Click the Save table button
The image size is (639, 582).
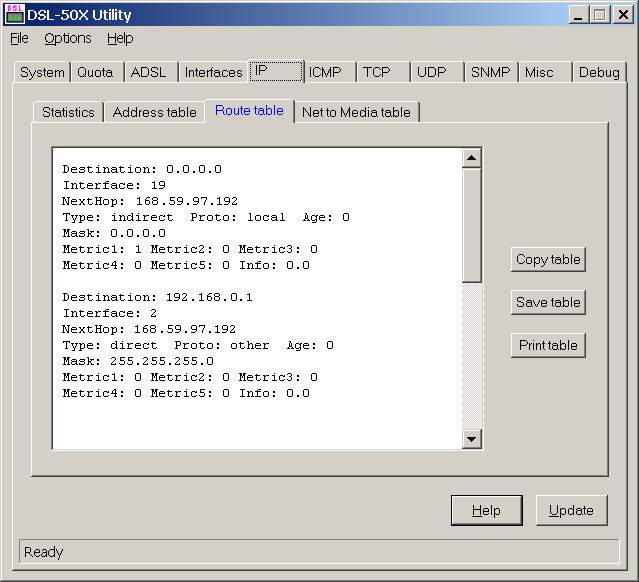coord(548,302)
